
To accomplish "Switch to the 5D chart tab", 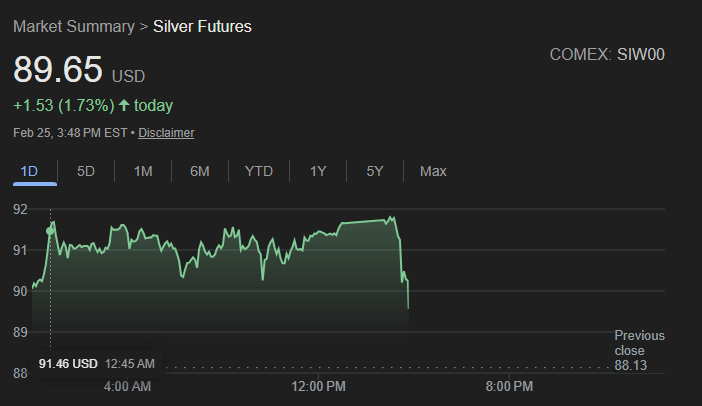I will coord(86,171).
